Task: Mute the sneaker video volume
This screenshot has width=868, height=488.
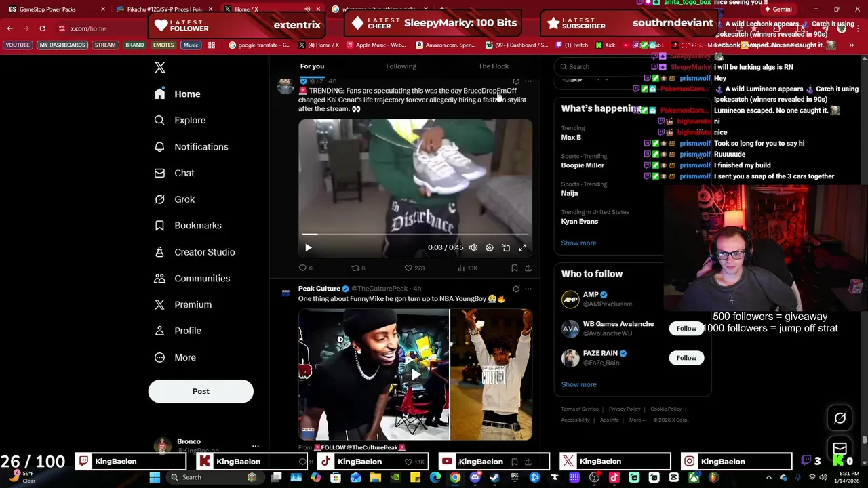Action: (473, 247)
